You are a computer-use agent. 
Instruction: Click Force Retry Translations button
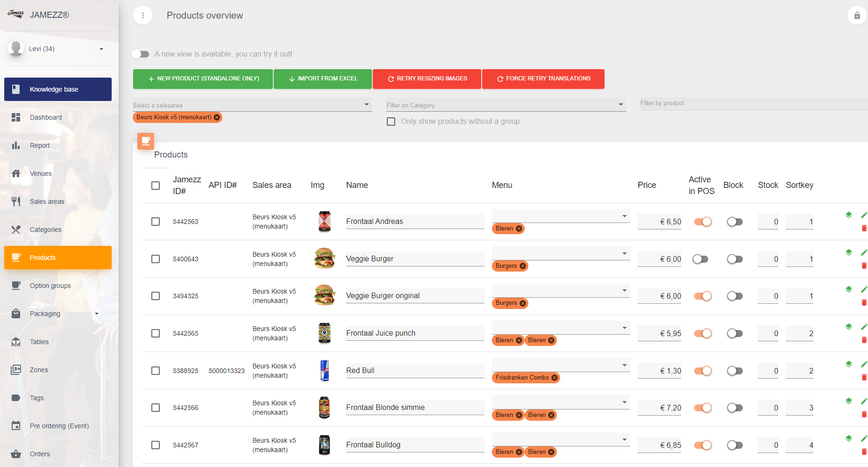(x=543, y=79)
